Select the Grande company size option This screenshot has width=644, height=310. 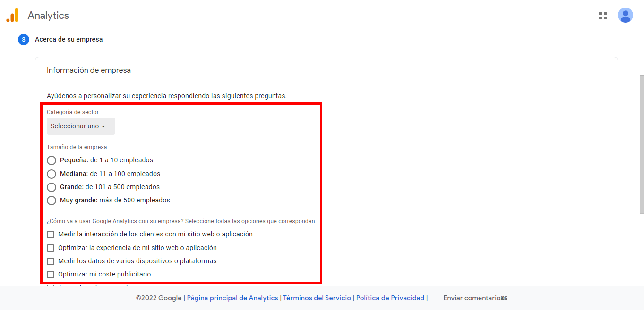coord(52,187)
